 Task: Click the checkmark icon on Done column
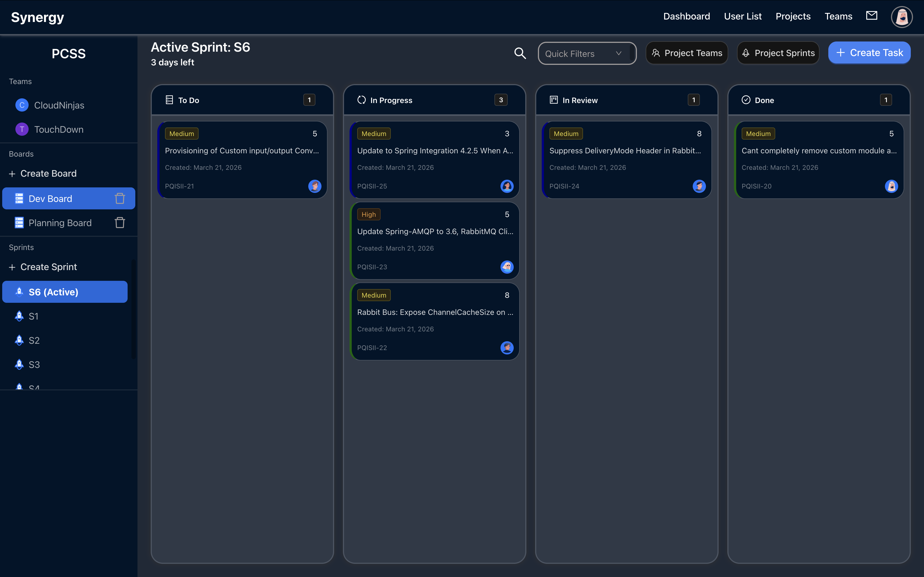coord(746,100)
